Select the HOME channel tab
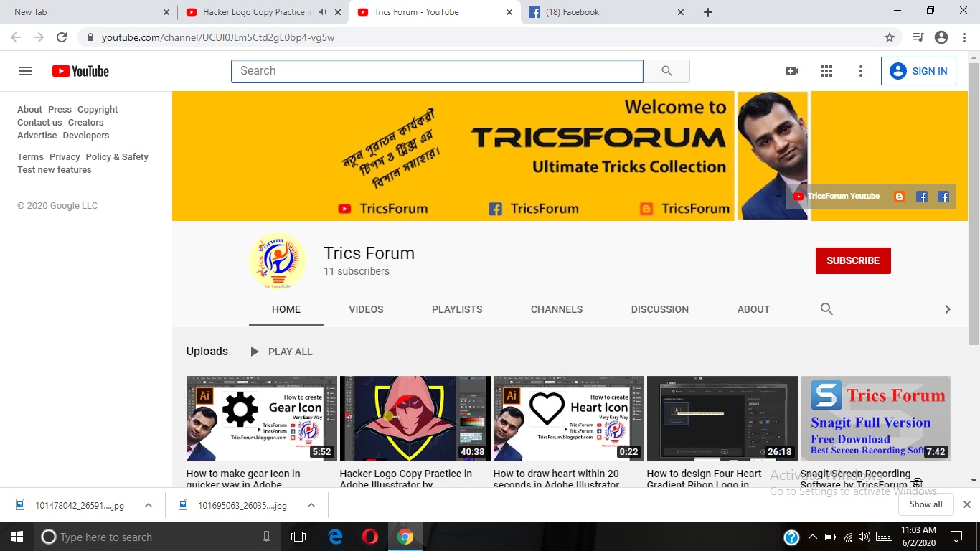This screenshot has height=551, width=980. click(286, 309)
